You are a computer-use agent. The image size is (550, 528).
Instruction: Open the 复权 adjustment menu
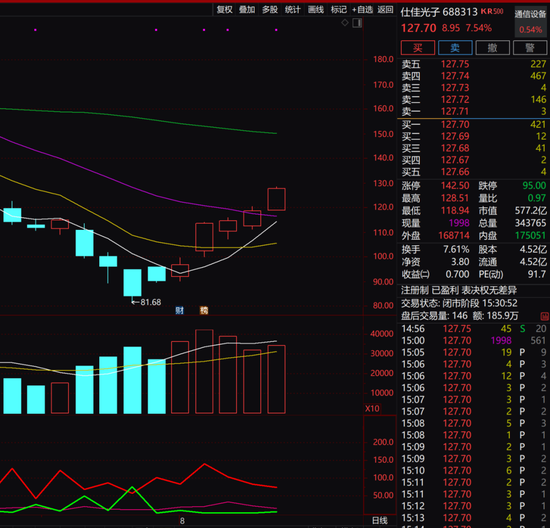224,9
